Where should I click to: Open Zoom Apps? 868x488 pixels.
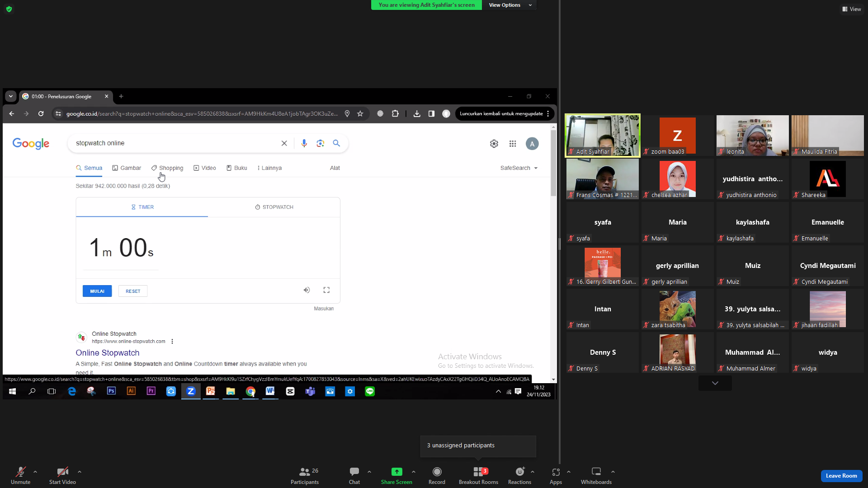pos(556,476)
